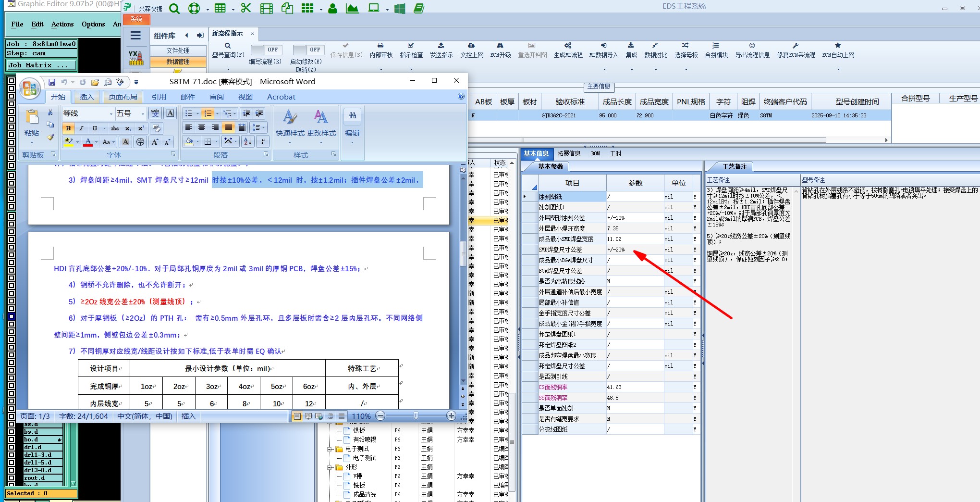The image size is (980, 502).
Task: Toggle the checkbox beside drl1-3.d layer
Action: (12, 455)
